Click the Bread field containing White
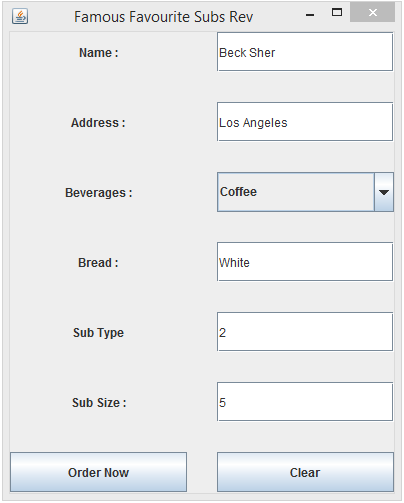This screenshot has height=503, width=404. tap(305, 262)
